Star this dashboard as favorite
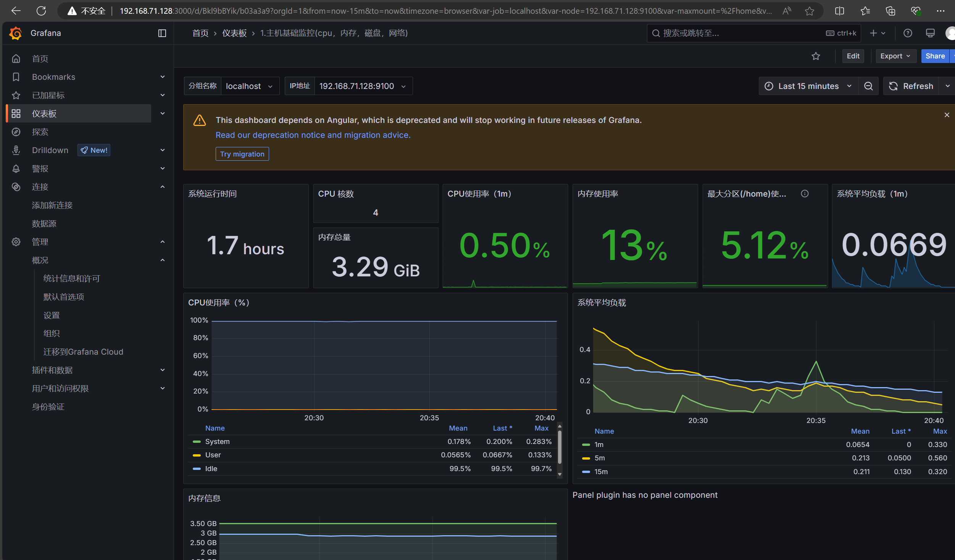The image size is (955, 560). point(816,56)
